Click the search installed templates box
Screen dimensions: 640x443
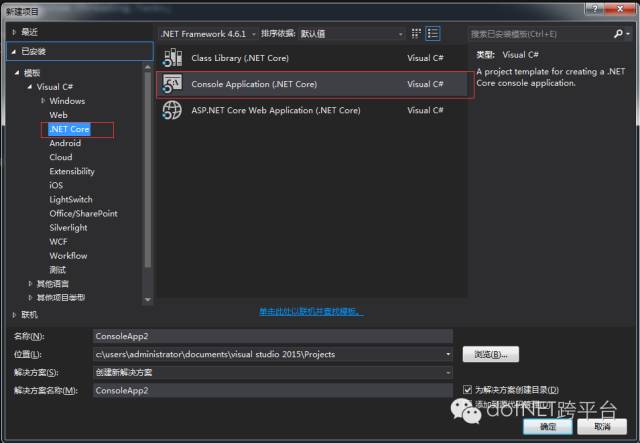[x=541, y=34]
